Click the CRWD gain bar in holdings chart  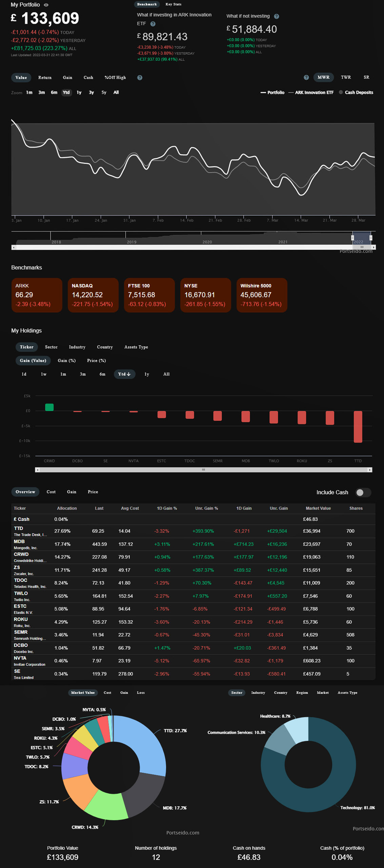[49, 407]
